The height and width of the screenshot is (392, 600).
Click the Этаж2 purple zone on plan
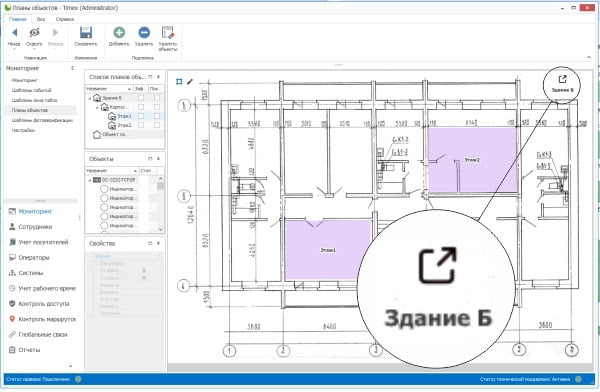click(x=472, y=160)
